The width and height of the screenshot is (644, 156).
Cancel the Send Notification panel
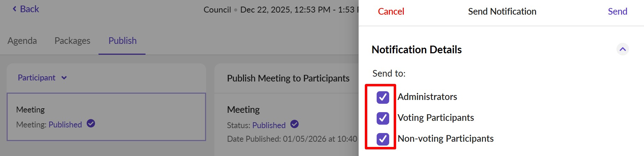(x=391, y=11)
